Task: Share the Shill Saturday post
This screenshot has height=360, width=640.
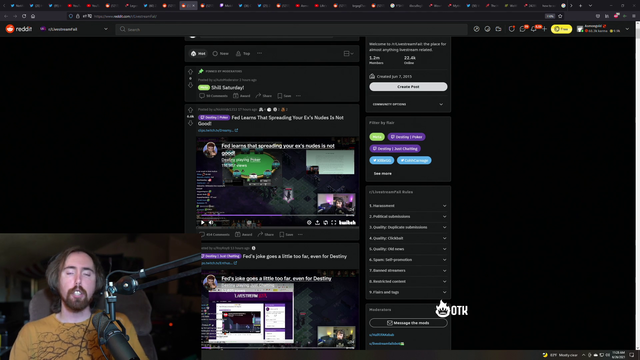Action: (x=264, y=96)
